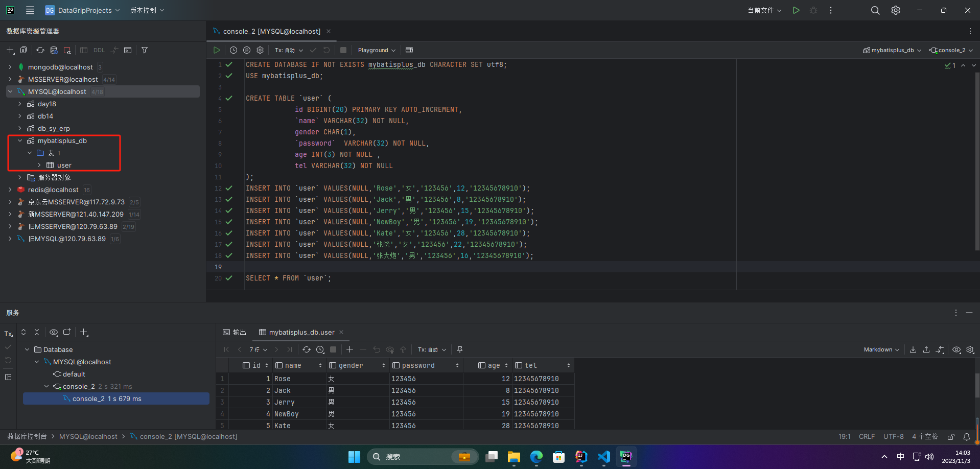The height and width of the screenshot is (469, 980).
Task: Refresh the database explorer
Action: pos(40,50)
